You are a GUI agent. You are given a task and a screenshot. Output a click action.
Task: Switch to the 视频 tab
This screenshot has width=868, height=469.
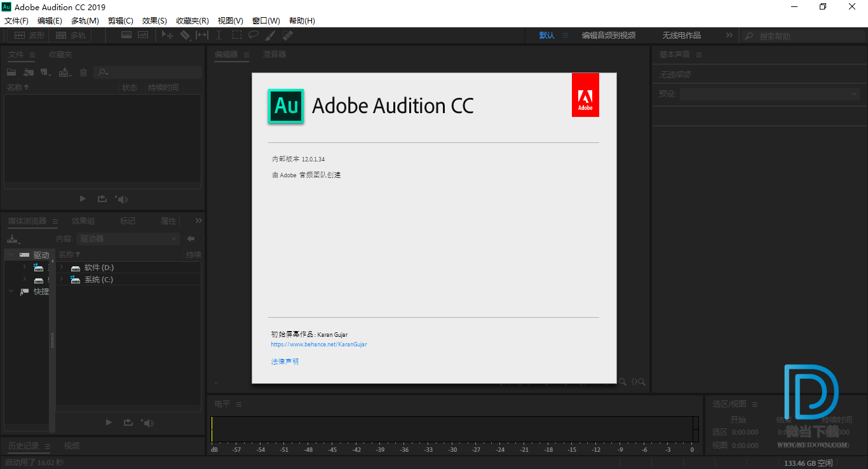(x=72, y=446)
